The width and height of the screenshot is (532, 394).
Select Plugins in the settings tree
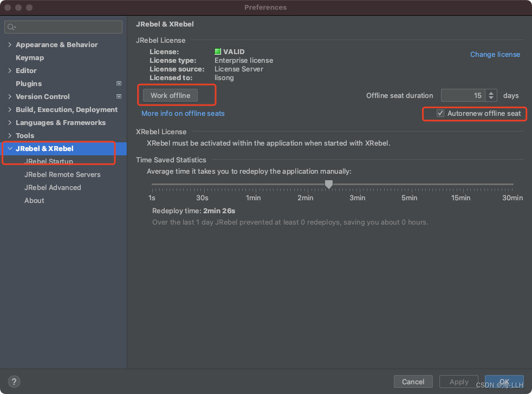(x=29, y=83)
